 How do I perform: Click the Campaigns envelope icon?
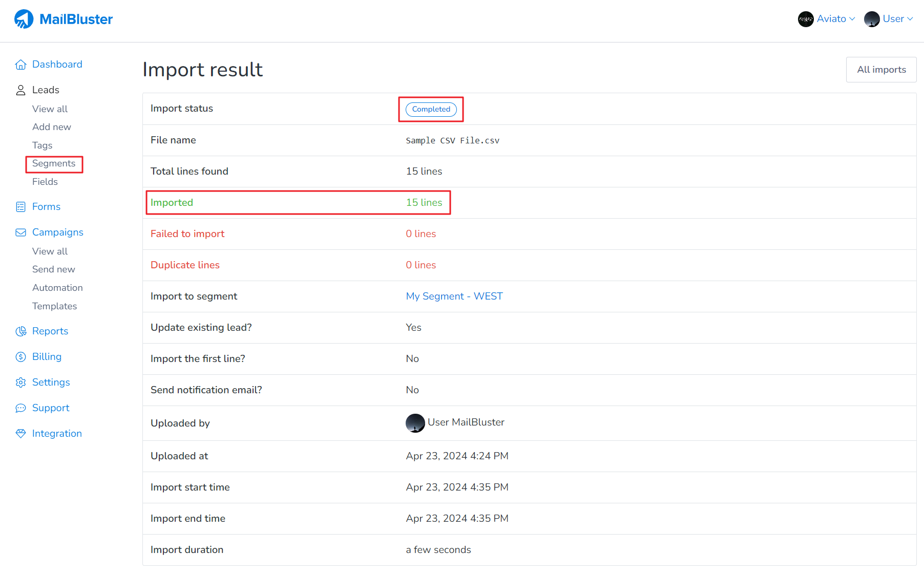click(x=20, y=232)
